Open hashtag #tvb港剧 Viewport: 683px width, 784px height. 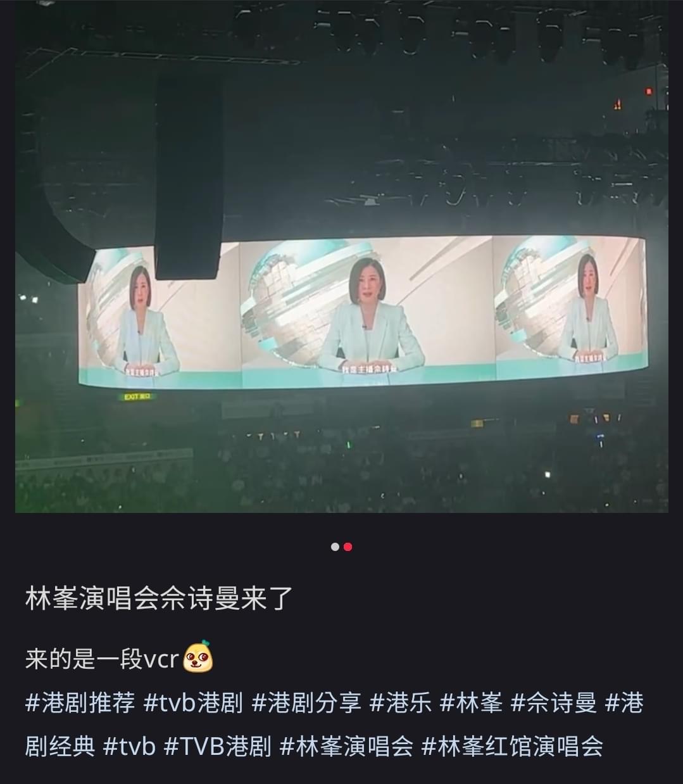tap(193, 702)
